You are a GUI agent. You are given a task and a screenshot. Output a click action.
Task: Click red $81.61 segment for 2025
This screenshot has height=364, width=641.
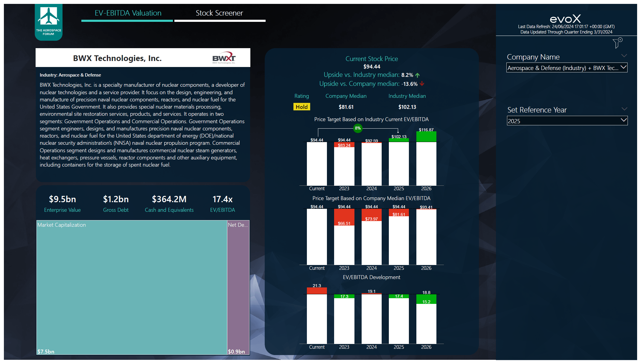click(x=399, y=213)
